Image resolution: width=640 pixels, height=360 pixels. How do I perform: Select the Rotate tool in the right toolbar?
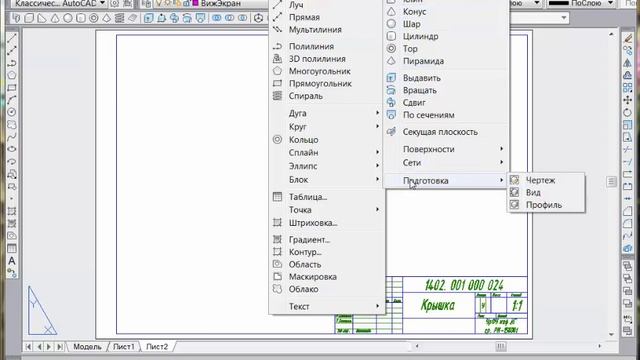click(x=627, y=113)
